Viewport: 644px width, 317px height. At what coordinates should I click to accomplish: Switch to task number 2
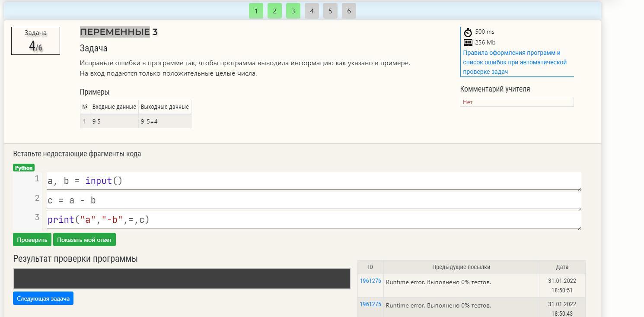[274, 11]
